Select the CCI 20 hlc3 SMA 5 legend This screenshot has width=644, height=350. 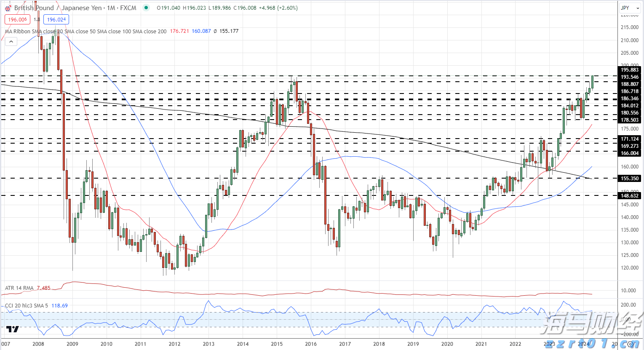click(27, 306)
